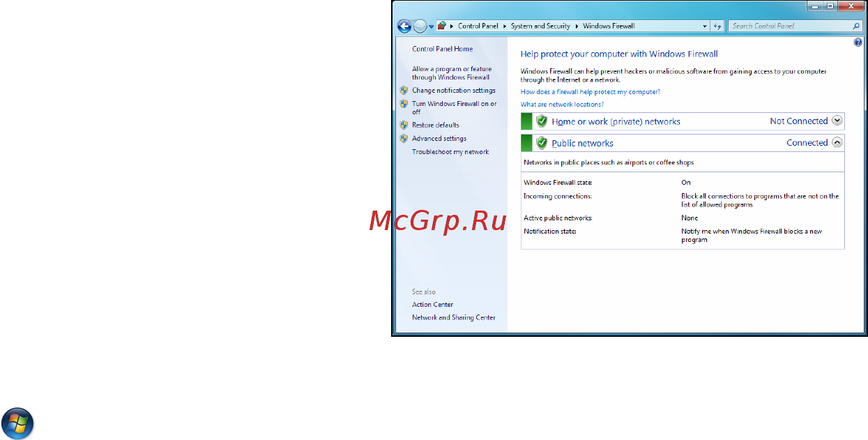The width and height of the screenshot is (868, 440).
Task: Open How does a firewall help link
Action: pos(590,91)
